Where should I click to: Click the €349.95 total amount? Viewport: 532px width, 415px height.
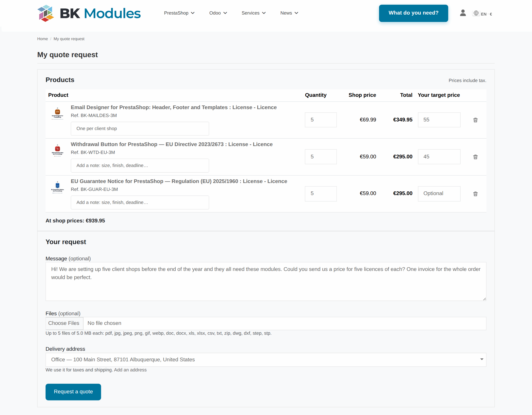click(403, 120)
